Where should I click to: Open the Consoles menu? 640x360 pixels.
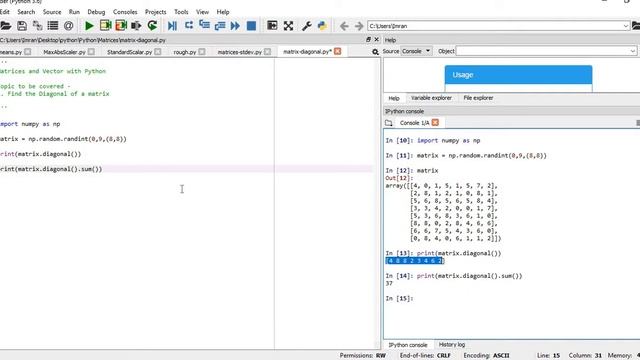125,12
